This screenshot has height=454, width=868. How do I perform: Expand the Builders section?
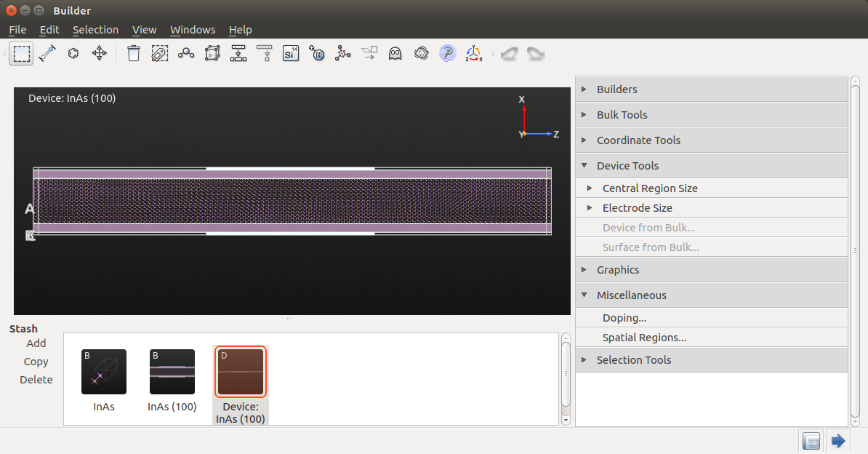pyautogui.click(x=712, y=89)
